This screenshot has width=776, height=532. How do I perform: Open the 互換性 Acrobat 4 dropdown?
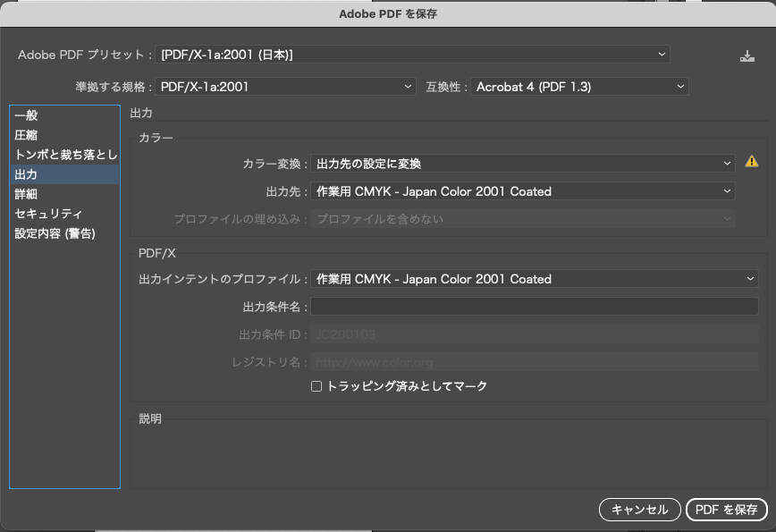coord(579,87)
